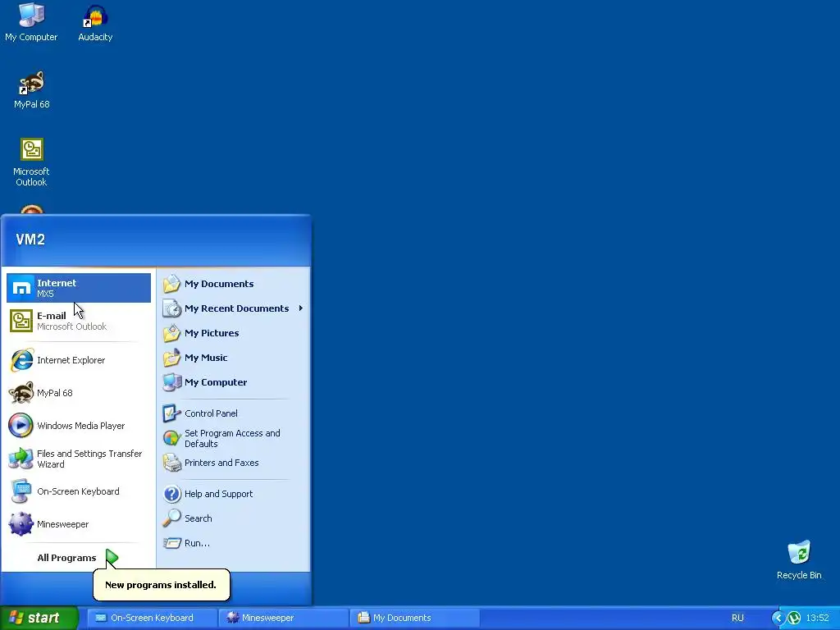Launch MX5 Internet browser from Start menu

point(79,288)
